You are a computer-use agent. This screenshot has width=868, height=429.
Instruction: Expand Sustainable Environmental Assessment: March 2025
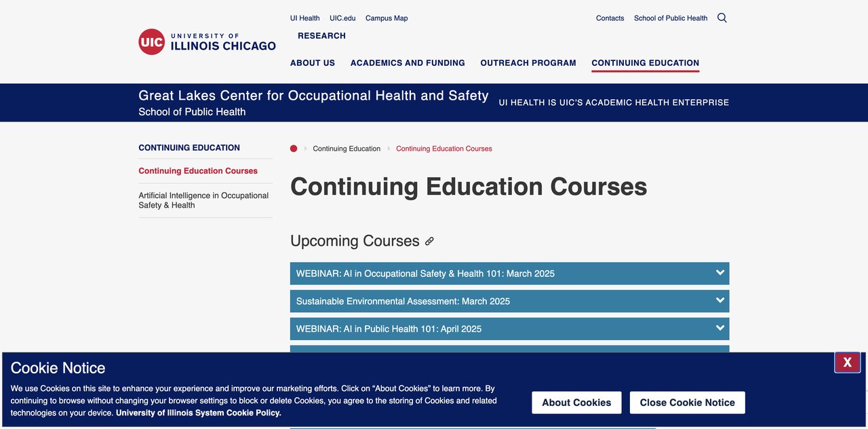(x=509, y=301)
